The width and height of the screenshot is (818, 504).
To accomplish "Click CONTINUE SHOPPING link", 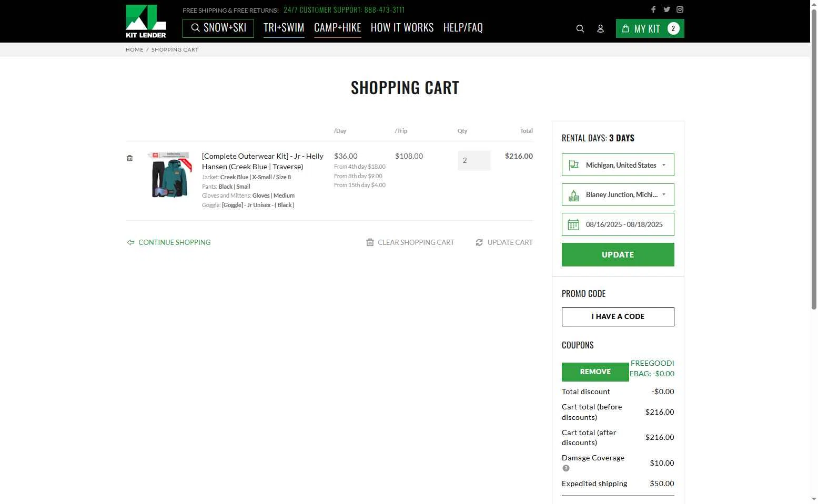I will [x=168, y=242].
